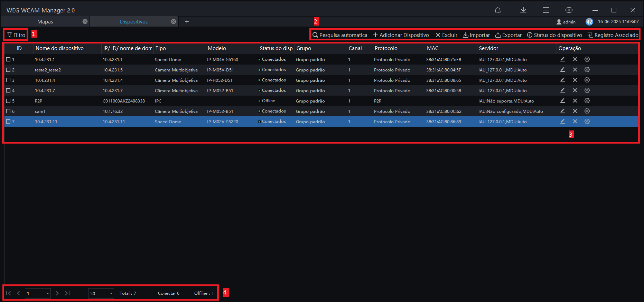Open the notifications bell icon
The image size is (644, 302).
498,10
